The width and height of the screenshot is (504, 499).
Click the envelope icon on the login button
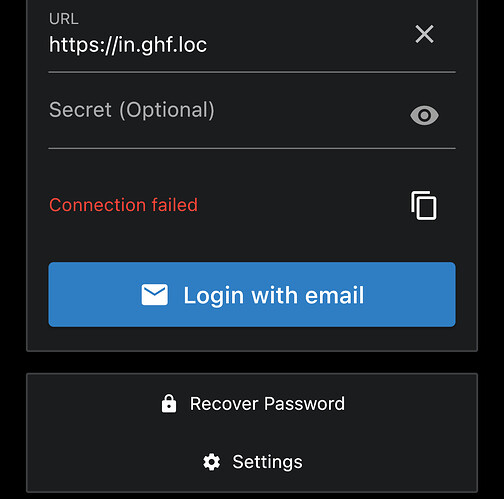154,295
